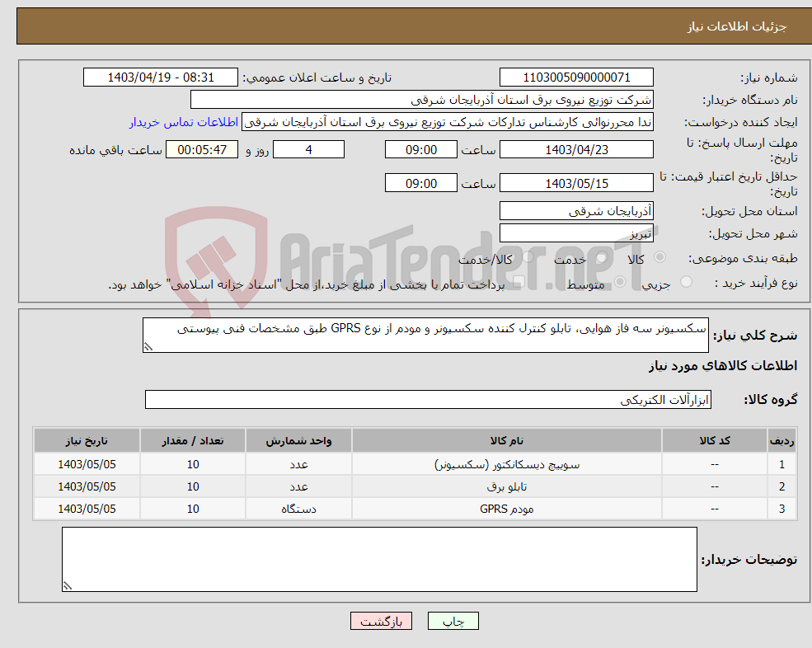The height and width of the screenshot is (648, 812).
Task: Click the response deadline time 09:00 field
Action: point(421,150)
